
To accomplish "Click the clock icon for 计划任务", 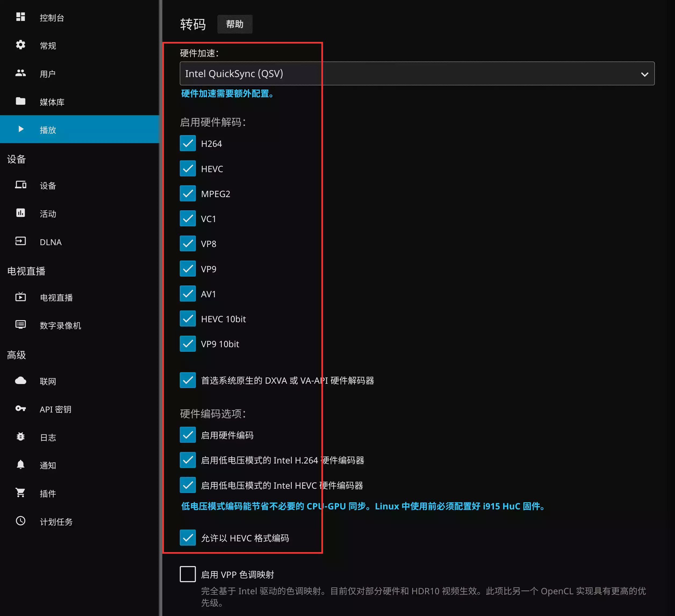I will pyautogui.click(x=20, y=521).
